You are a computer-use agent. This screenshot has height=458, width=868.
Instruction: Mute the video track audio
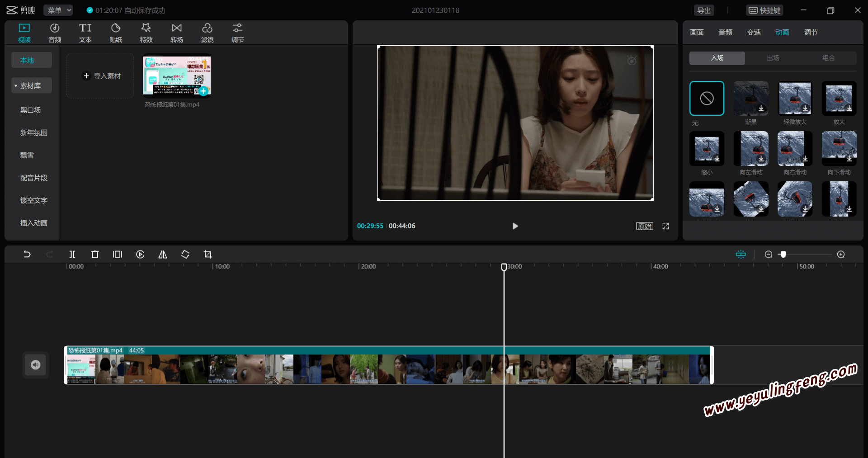coord(36,365)
